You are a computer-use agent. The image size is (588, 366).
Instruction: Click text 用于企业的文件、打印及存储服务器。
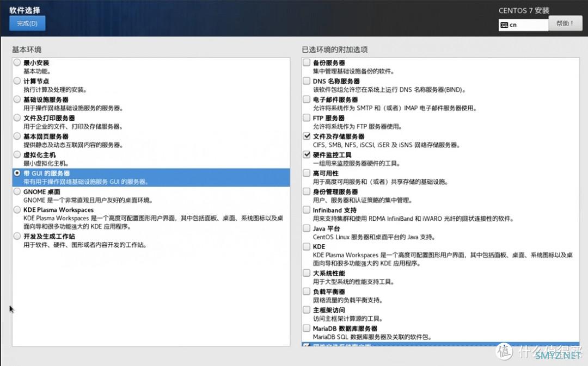(x=73, y=127)
